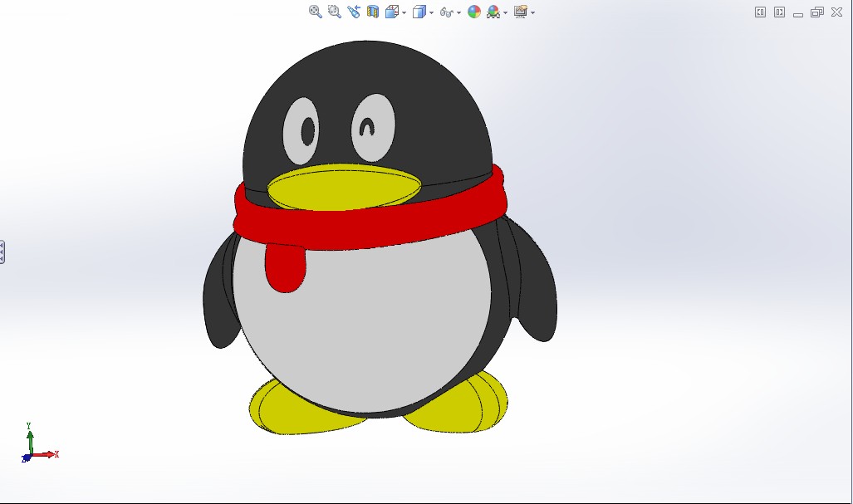Click the Apply Scene icon

(x=493, y=12)
